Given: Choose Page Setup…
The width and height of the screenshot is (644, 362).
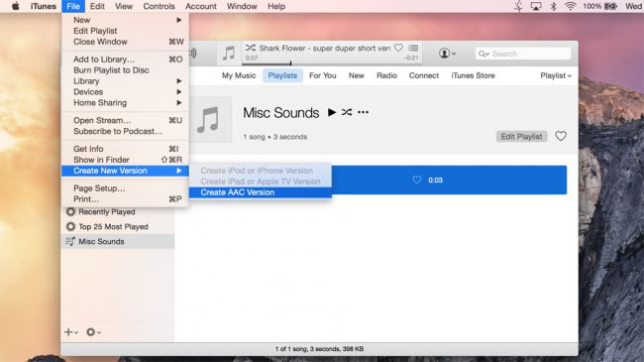Looking at the screenshot, I should (x=125, y=188).
